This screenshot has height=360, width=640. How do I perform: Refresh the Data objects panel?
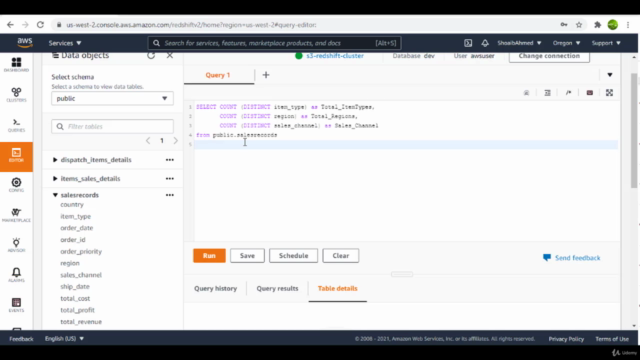pos(151,56)
